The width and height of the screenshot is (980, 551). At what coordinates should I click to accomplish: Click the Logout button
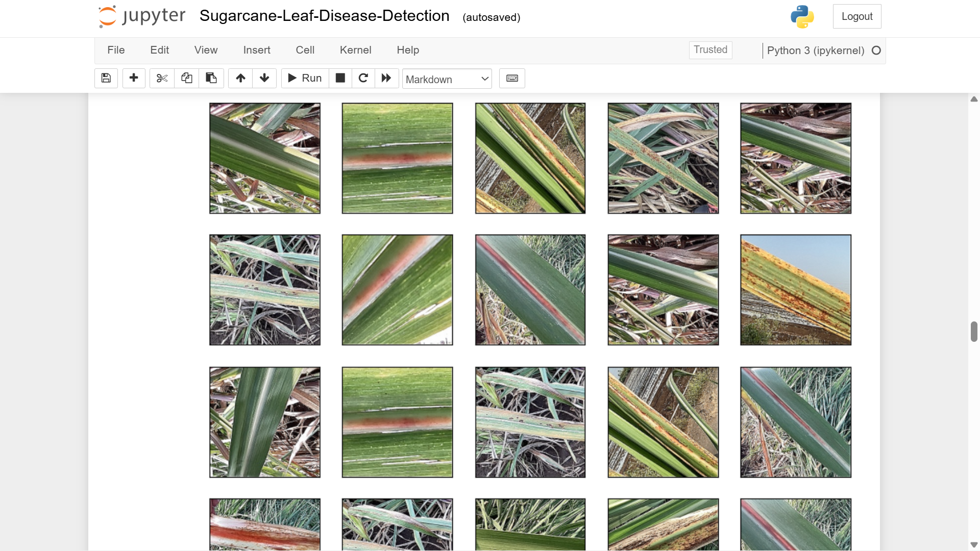pos(857,16)
